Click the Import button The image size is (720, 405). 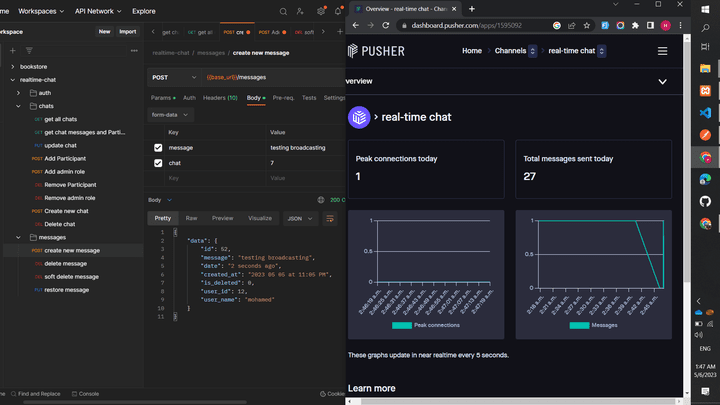tap(128, 32)
